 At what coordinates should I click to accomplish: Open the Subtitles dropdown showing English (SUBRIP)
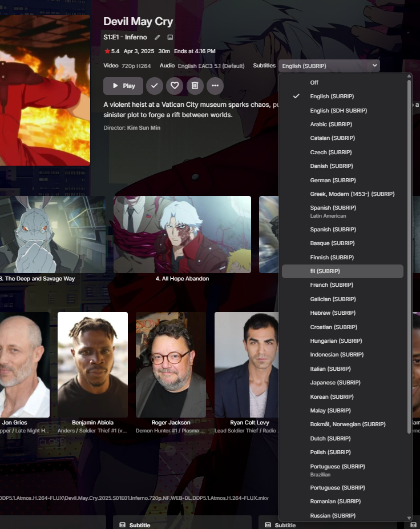pos(329,66)
